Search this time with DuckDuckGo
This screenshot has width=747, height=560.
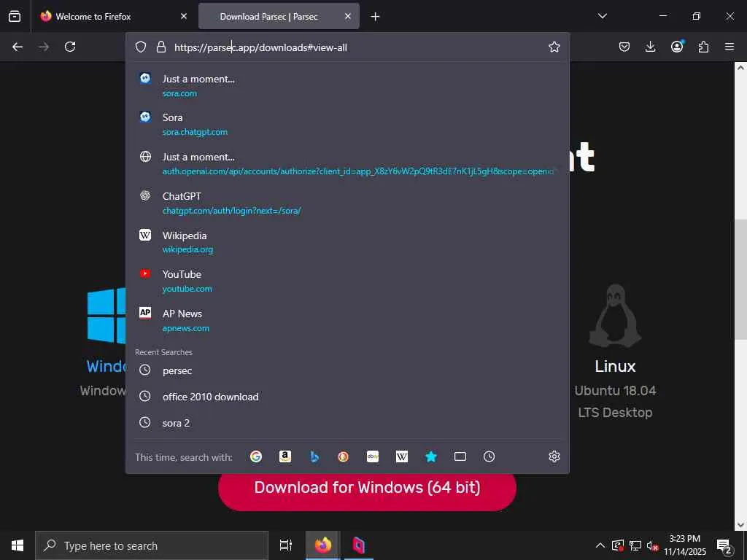(x=343, y=456)
